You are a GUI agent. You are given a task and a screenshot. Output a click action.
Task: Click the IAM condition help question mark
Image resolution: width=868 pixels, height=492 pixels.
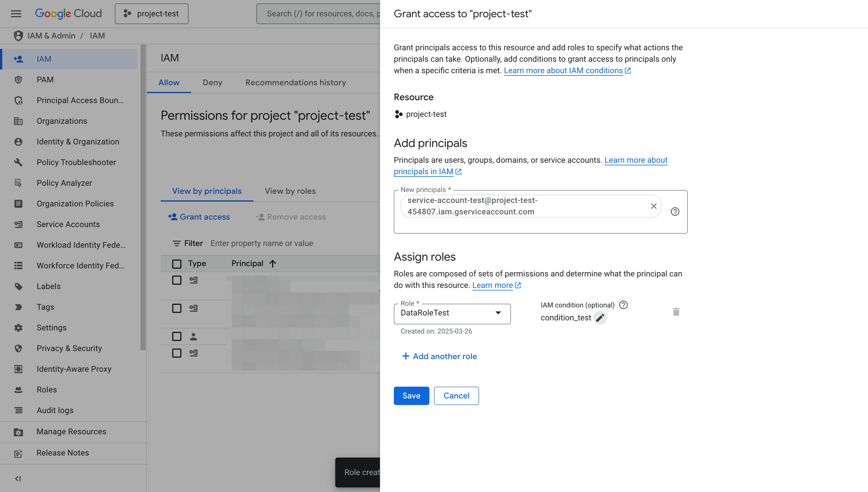(623, 305)
